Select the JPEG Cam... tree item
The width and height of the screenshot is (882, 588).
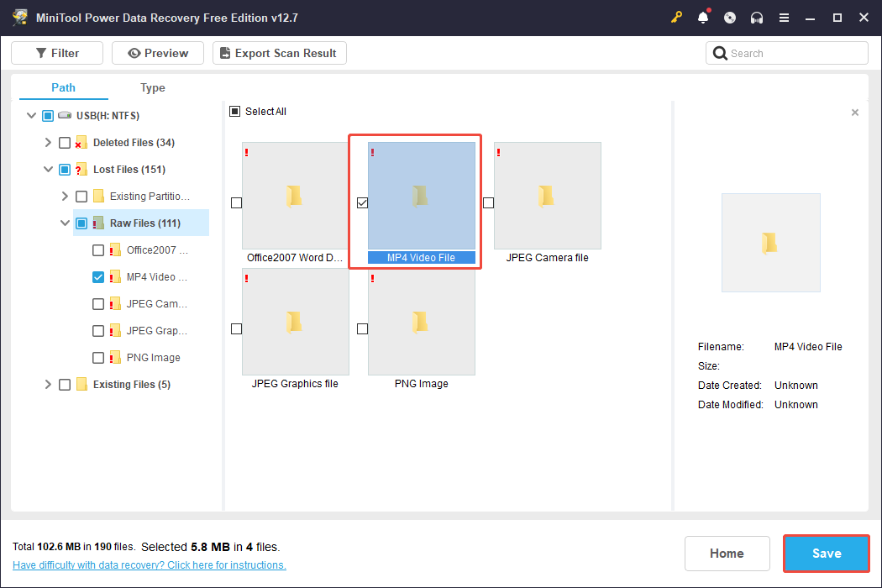coord(156,304)
